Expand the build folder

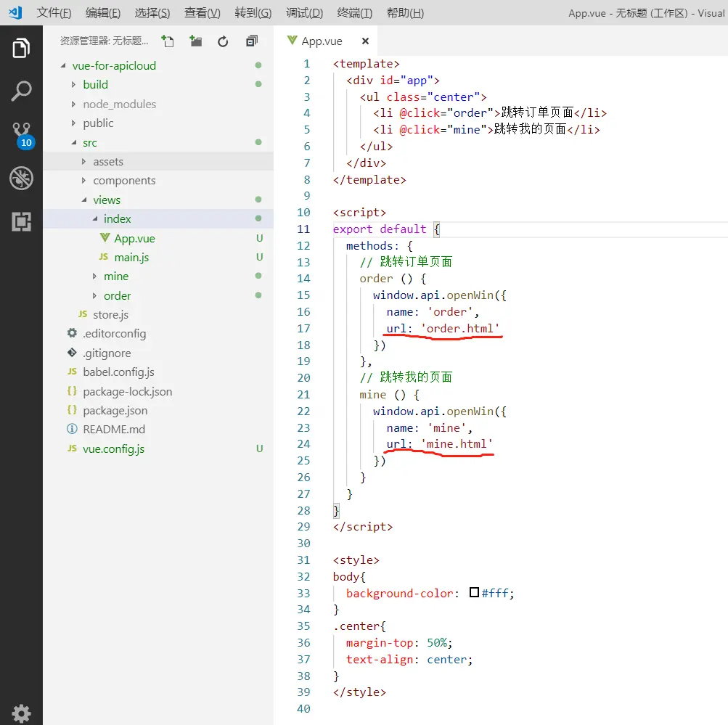[x=73, y=84]
